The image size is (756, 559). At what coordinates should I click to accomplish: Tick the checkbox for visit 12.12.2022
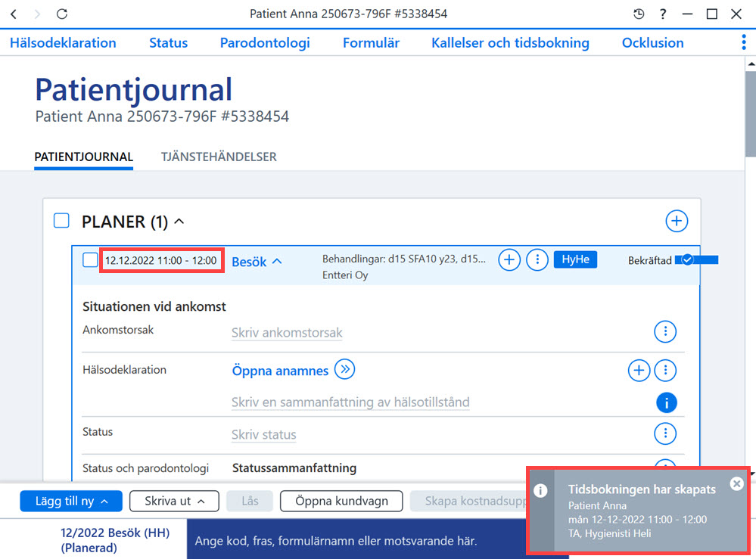point(90,260)
